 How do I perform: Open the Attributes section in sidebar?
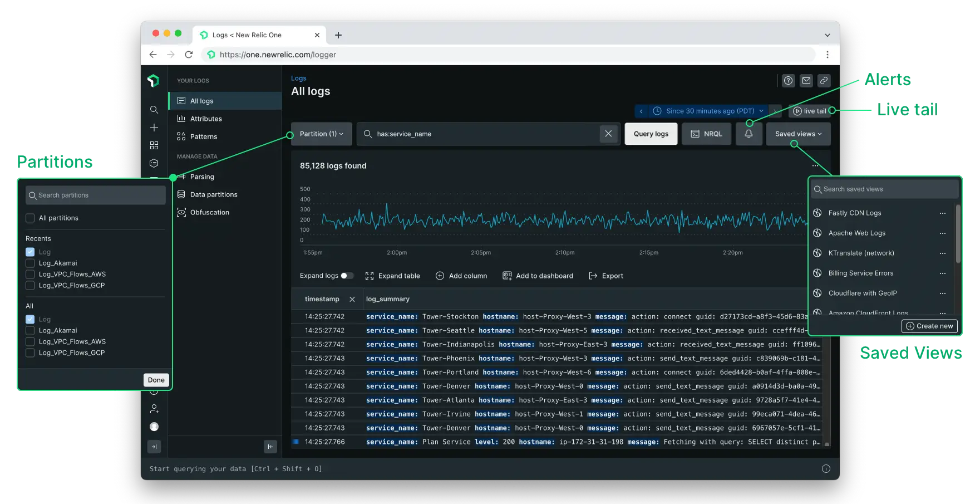click(x=206, y=118)
